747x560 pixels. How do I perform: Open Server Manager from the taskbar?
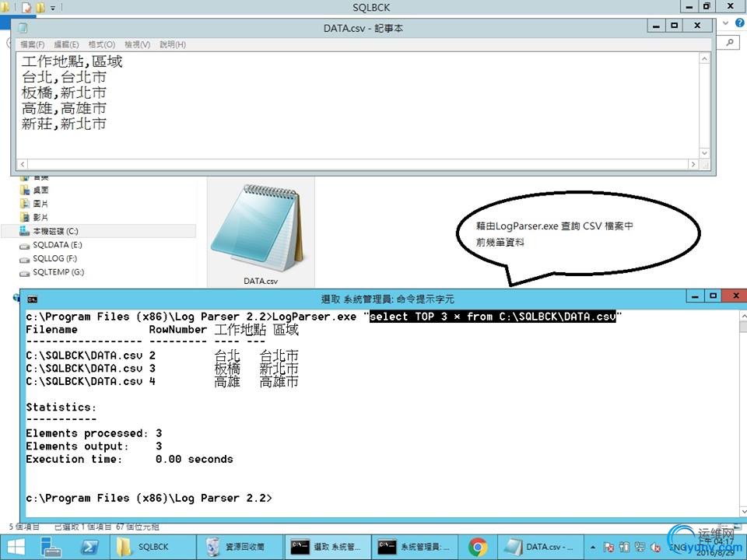[51, 547]
